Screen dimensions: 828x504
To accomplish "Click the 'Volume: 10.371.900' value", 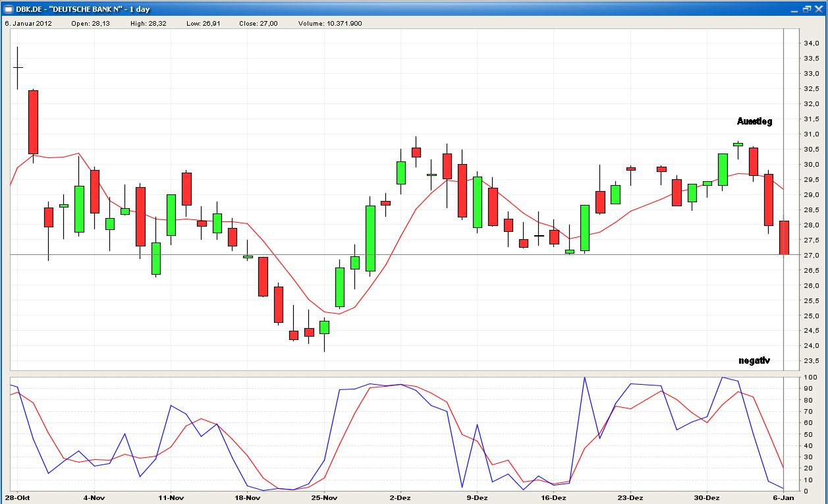I will [329, 23].
